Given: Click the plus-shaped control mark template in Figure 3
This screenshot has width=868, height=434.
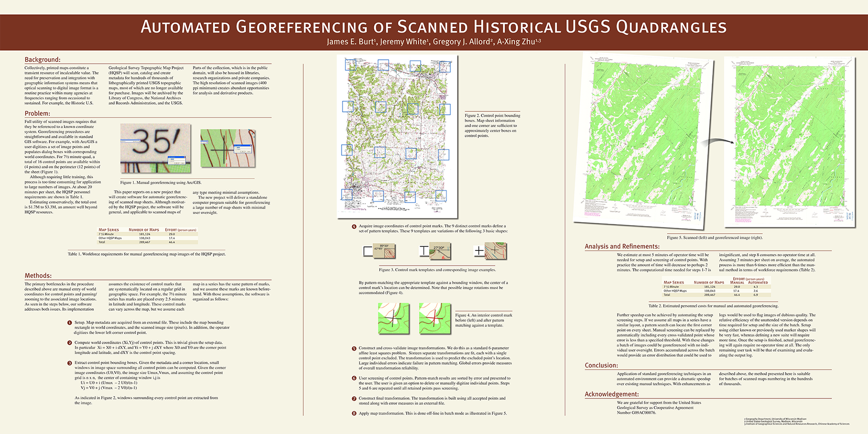Looking at the screenshot, I should click(x=479, y=251).
